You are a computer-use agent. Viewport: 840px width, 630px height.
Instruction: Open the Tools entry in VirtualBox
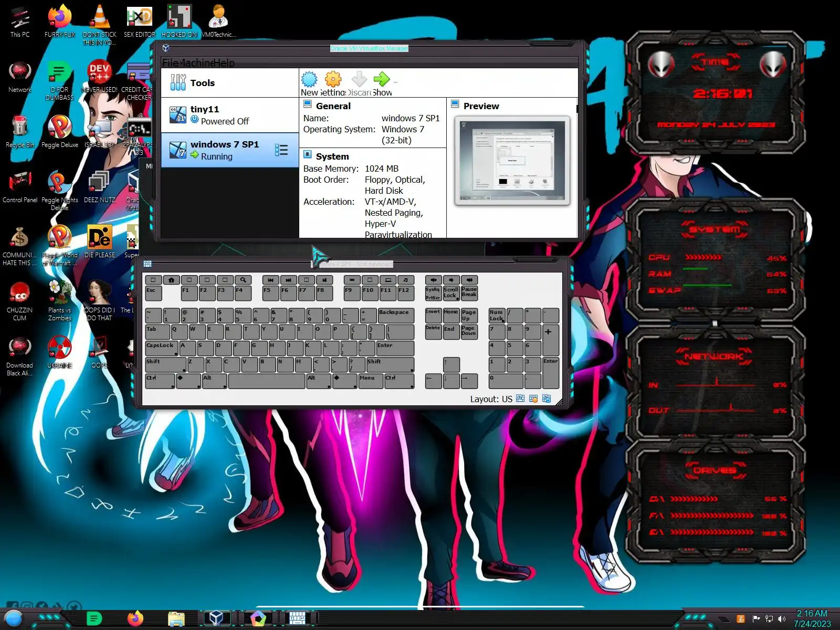[x=229, y=82]
